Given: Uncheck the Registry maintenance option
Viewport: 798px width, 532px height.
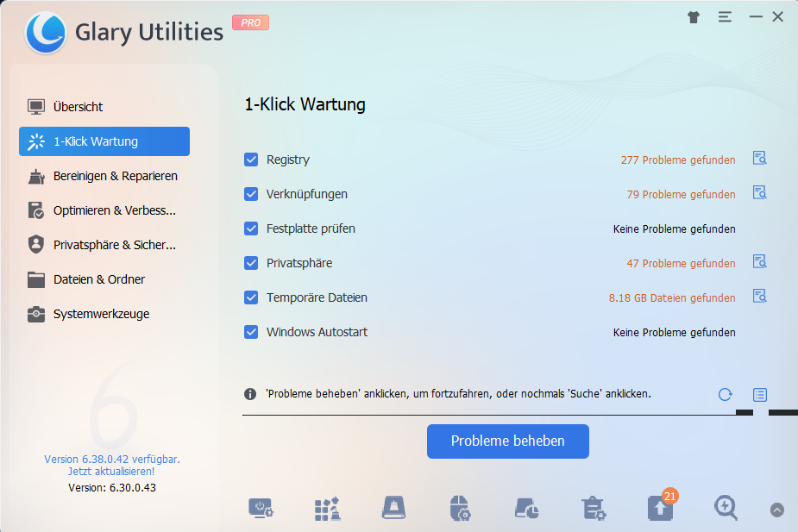Looking at the screenshot, I should (x=251, y=160).
